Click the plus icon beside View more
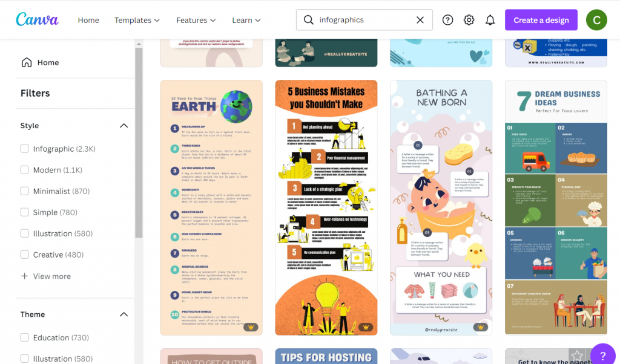Image resolution: width=620 pixels, height=364 pixels. [x=24, y=276]
